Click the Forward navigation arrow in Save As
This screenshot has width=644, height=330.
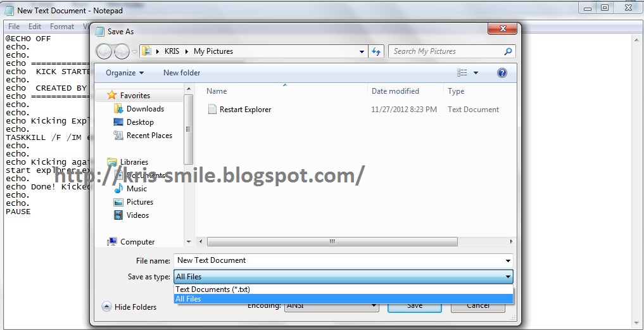pos(122,51)
